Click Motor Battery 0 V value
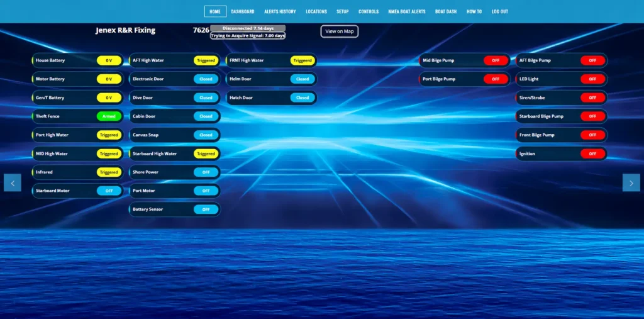Image resolution: width=644 pixels, height=319 pixels. tap(109, 79)
